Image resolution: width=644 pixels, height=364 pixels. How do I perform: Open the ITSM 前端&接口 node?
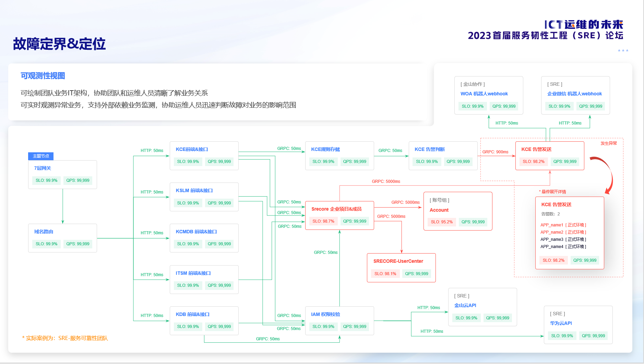204,280
